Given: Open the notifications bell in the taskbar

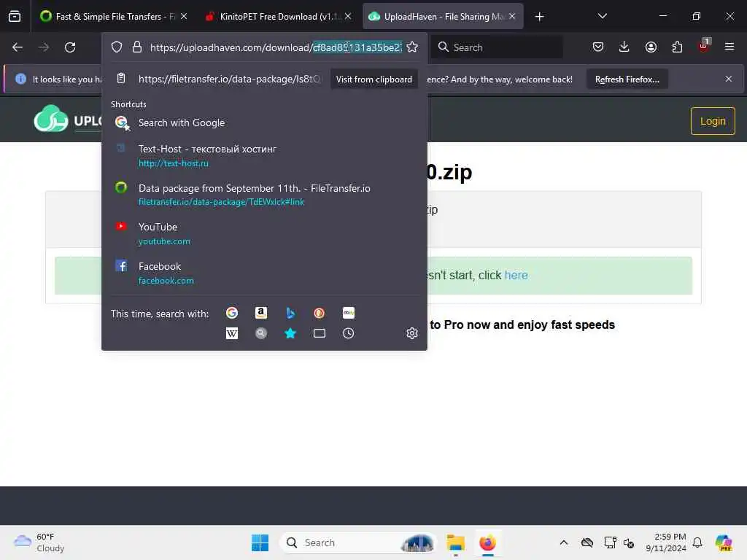Looking at the screenshot, I should pyautogui.click(x=697, y=542).
